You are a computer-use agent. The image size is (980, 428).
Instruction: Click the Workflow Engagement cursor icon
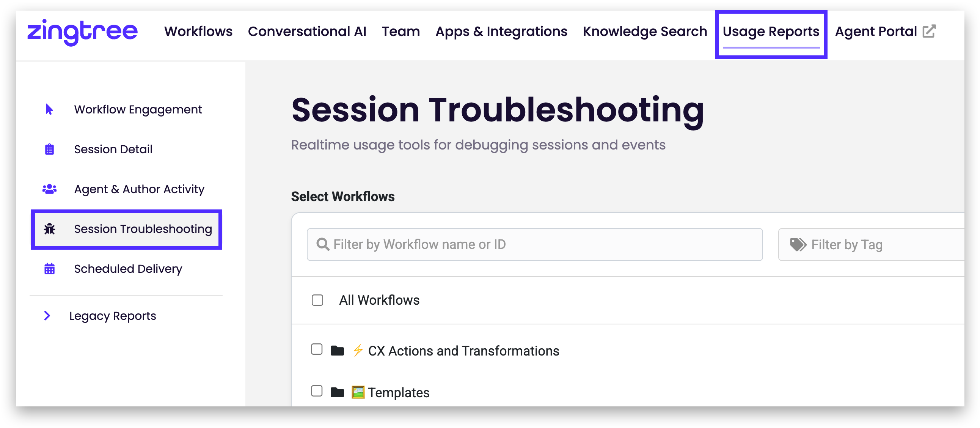pos(49,110)
